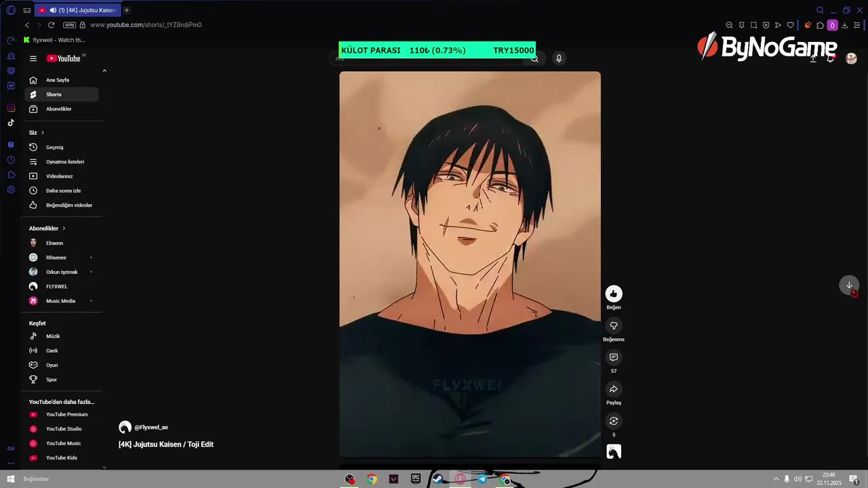
Task: Open the comments showing 57
Action: (x=614, y=357)
